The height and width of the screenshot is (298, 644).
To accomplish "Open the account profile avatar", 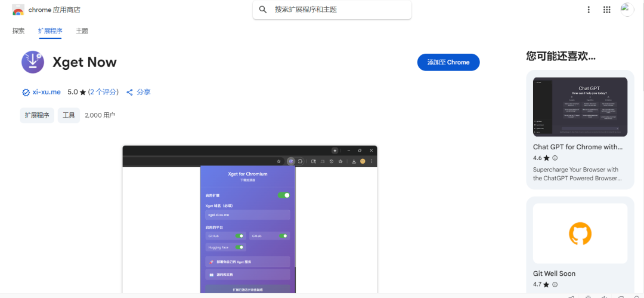I will click(627, 10).
